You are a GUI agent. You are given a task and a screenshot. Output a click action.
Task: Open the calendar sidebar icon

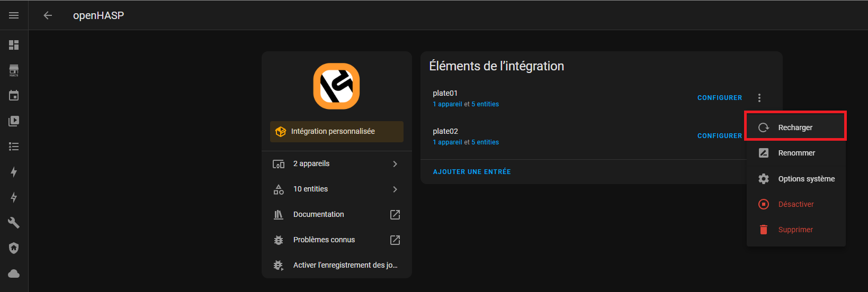coord(14,96)
